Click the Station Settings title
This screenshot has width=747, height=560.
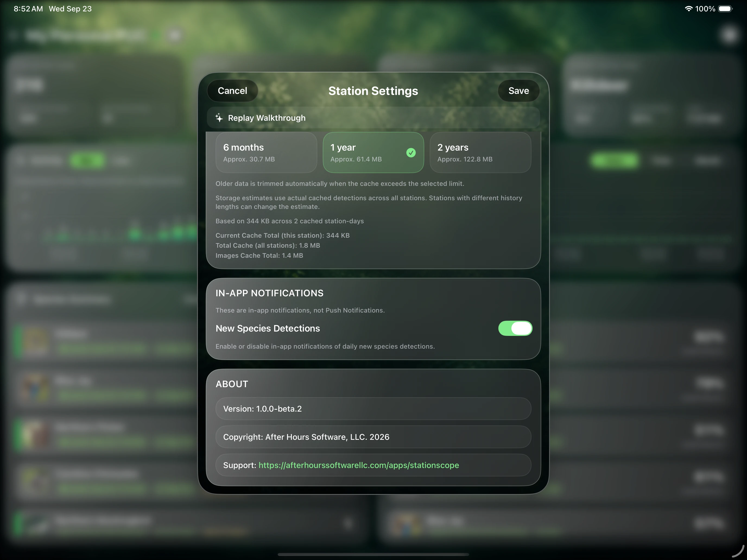tap(373, 91)
